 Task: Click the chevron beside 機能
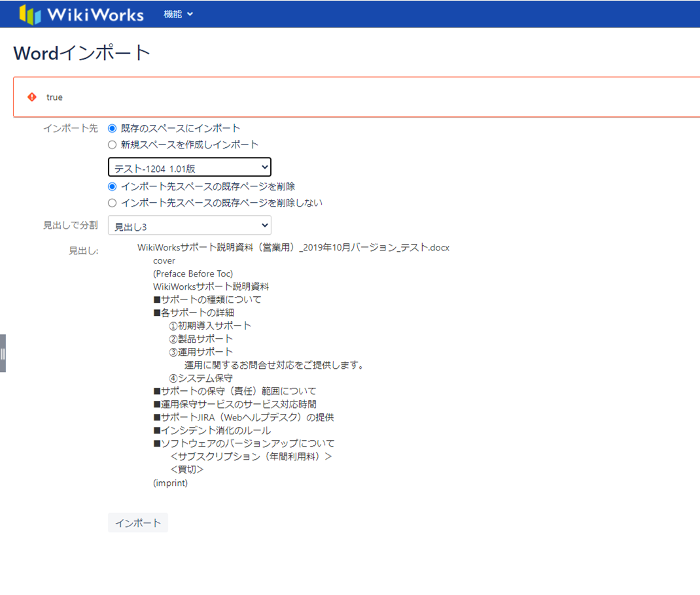(x=190, y=14)
